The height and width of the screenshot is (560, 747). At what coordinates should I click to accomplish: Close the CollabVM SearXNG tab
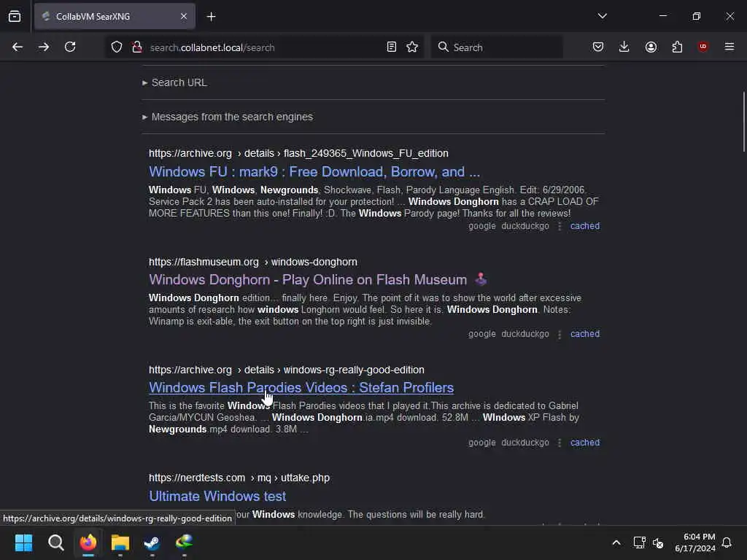183,16
